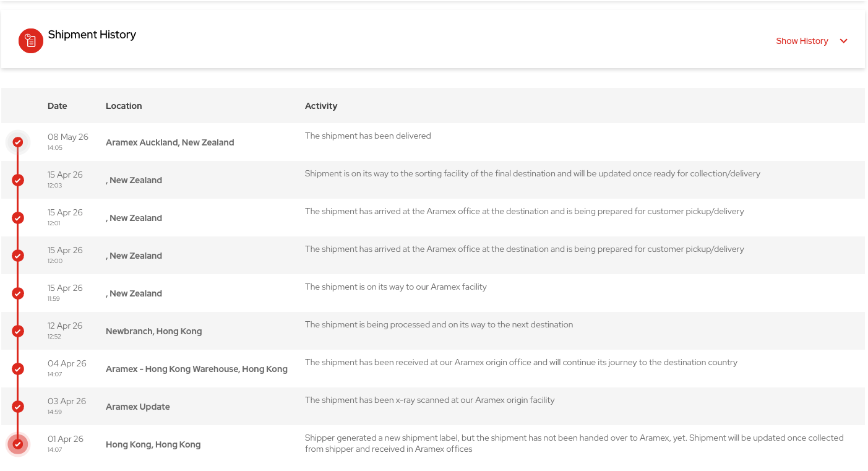Click the Location column header
The width and height of the screenshot is (868, 471).
point(124,106)
